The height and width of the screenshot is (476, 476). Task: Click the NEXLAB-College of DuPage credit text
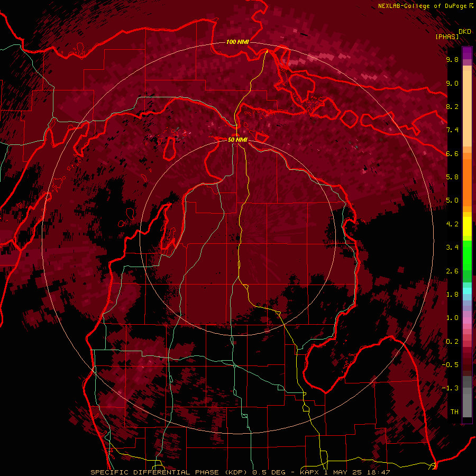coord(423,6)
